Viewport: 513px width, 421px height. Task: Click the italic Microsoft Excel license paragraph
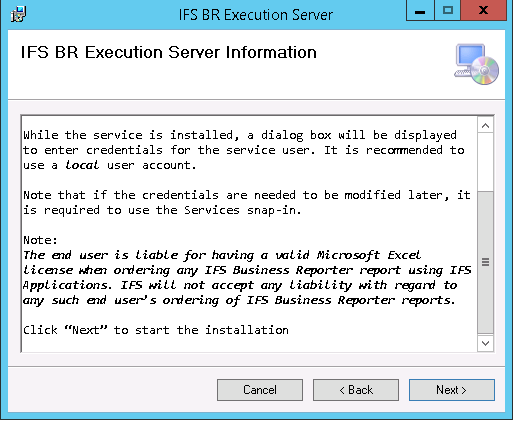pos(247,278)
